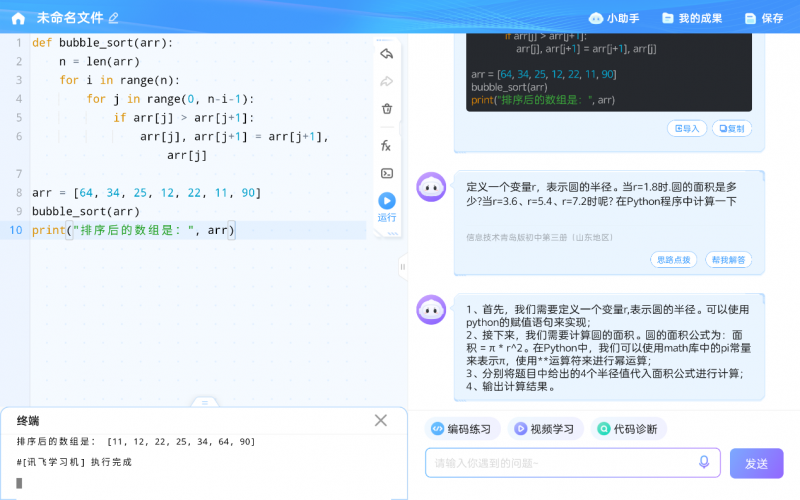Viewport: 800px width, 500px height.
Task: Click 终端 terminal header label
Action: click(x=28, y=421)
